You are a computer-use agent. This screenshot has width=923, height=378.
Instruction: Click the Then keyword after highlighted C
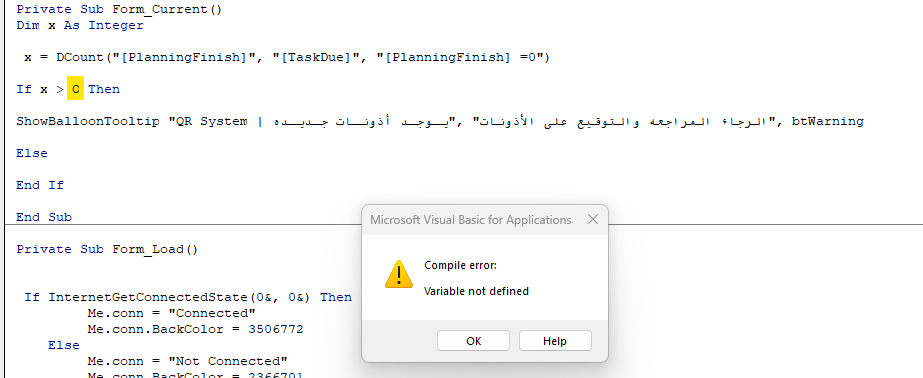[x=104, y=89]
